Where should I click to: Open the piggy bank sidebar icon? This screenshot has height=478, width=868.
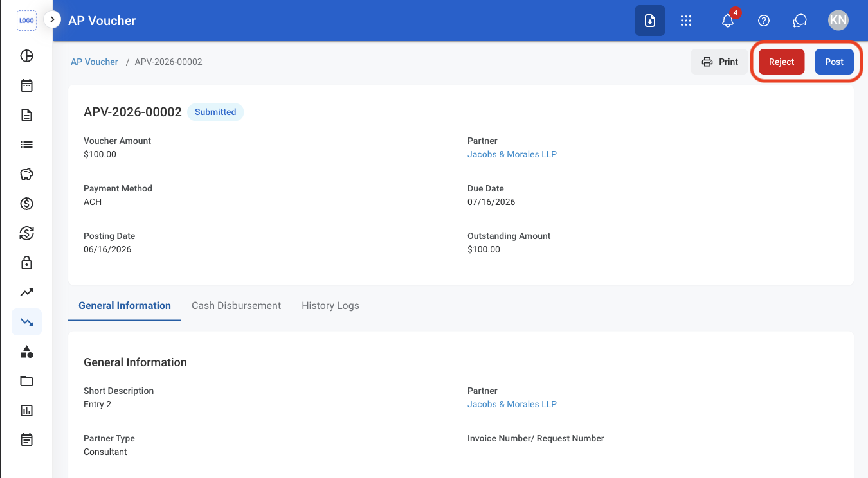[x=26, y=174]
